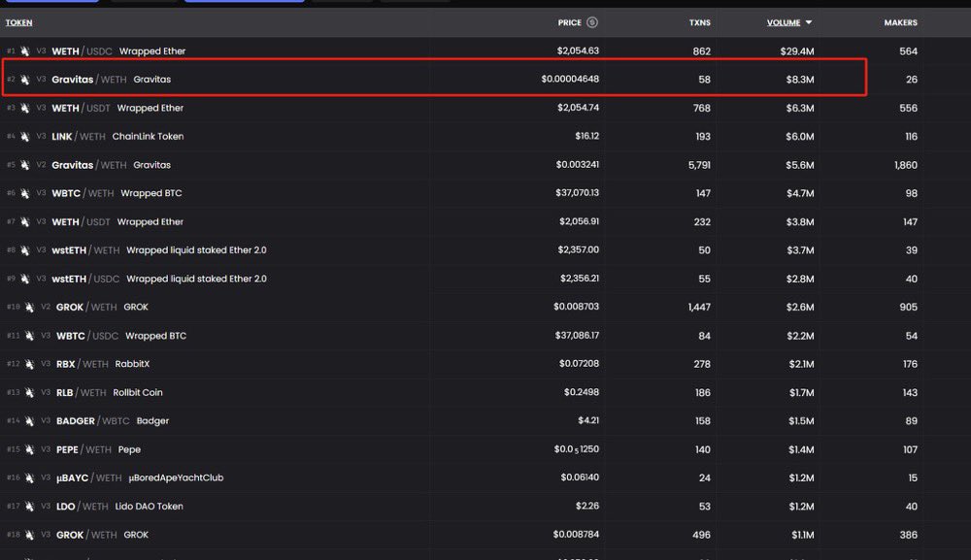Click the Uniswap icon in row #3 WETH/USDT

25,109
